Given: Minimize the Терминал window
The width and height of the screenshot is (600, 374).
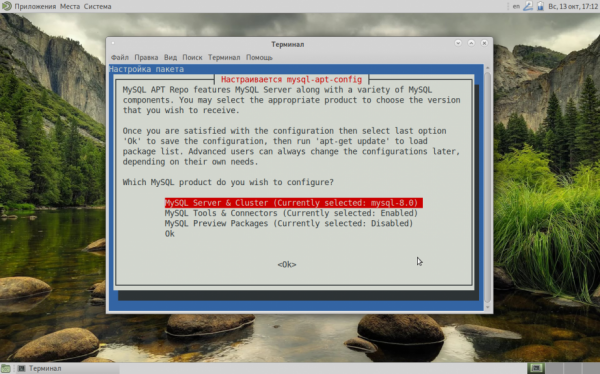Looking at the screenshot, I should click(x=458, y=43).
